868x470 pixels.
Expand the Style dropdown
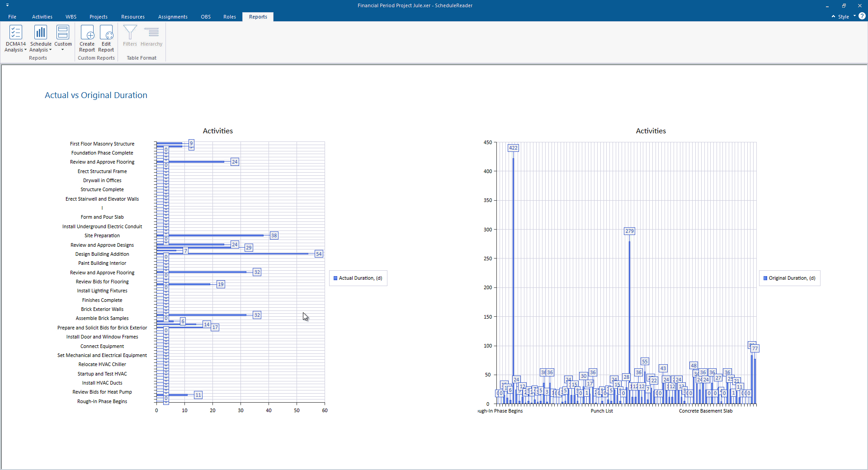point(854,16)
